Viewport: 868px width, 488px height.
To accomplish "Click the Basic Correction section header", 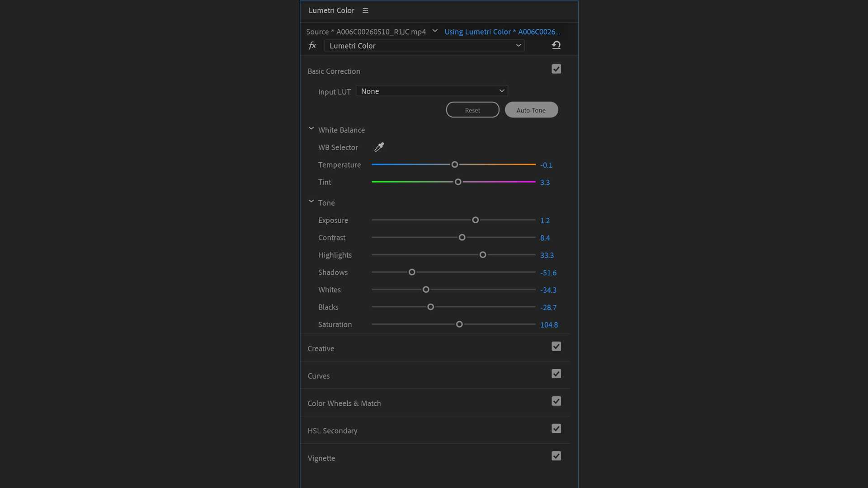I will 334,71.
